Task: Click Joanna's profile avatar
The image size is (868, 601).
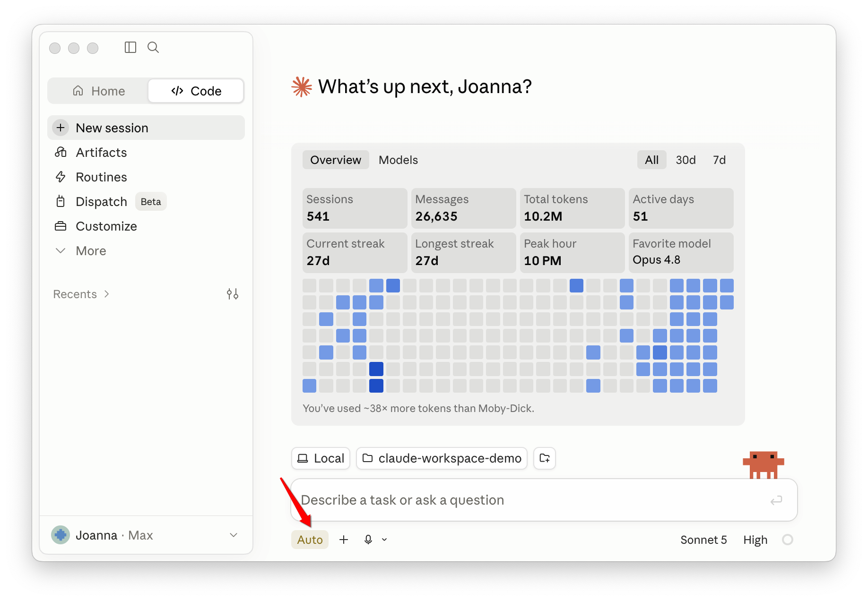Action: [61, 535]
